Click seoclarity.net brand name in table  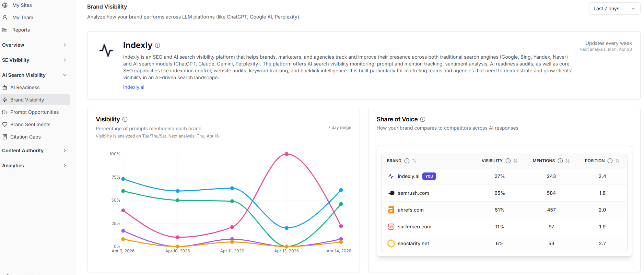413,243
